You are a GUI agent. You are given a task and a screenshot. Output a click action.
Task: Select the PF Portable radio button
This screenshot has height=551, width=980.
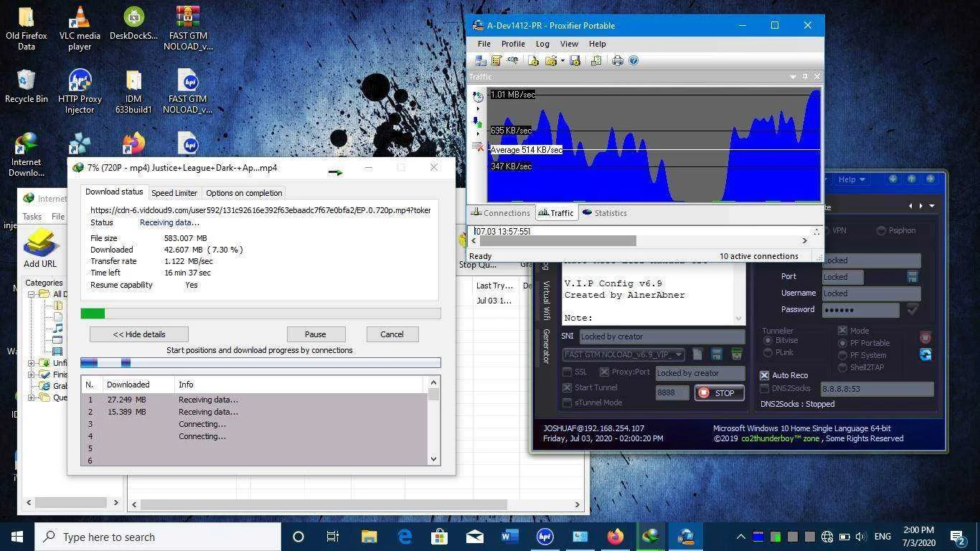point(842,343)
